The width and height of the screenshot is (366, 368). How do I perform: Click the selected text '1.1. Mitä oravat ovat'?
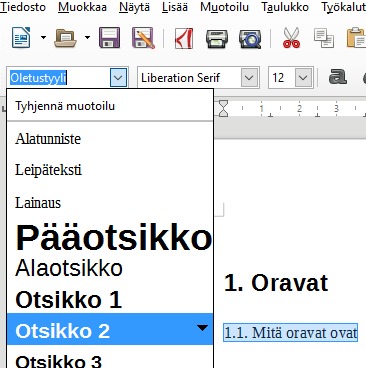pyautogui.click(x=291, y=332)
